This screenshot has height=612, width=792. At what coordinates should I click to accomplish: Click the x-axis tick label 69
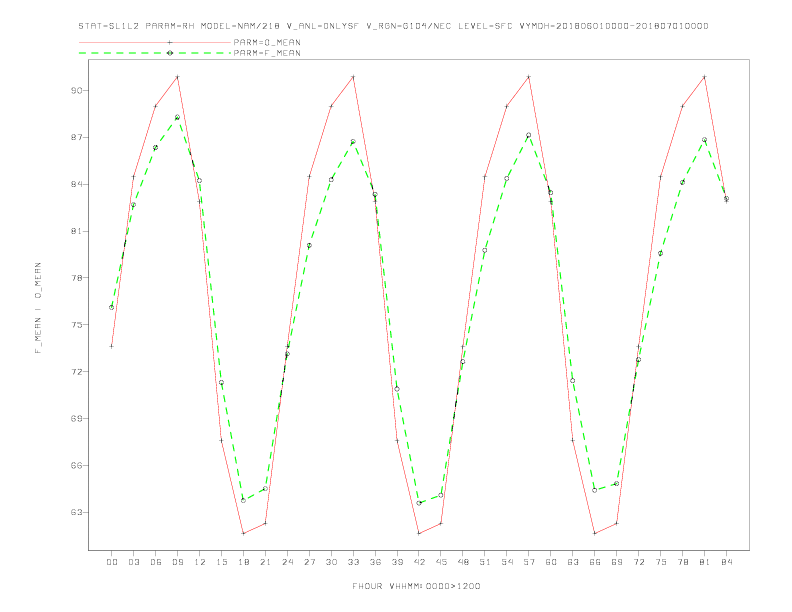[617, 562]
